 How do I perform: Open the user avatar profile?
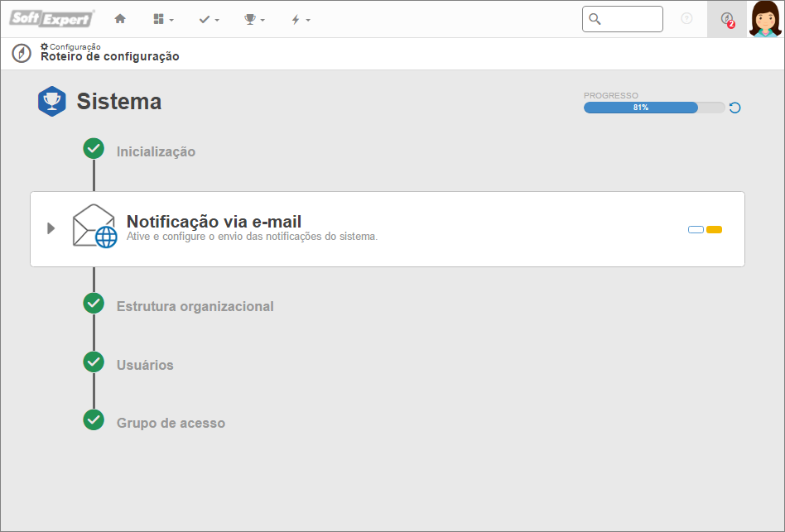tap(765, 19)
